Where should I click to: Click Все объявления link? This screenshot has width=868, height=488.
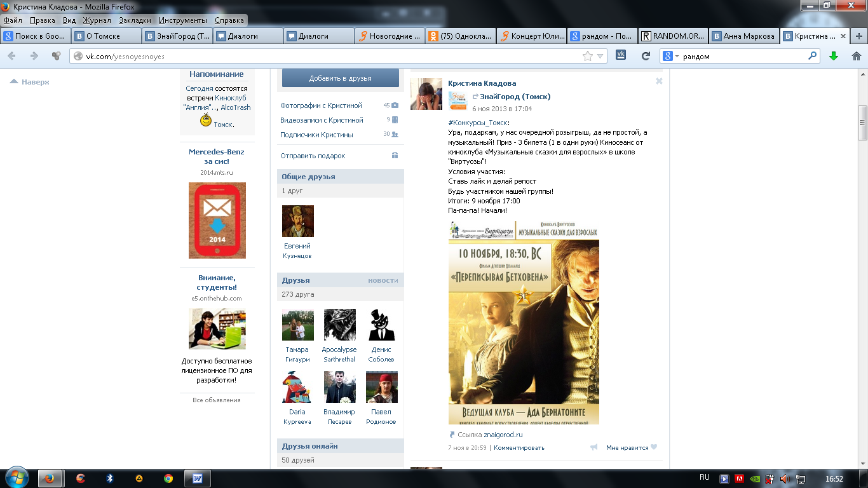point(217,400)
